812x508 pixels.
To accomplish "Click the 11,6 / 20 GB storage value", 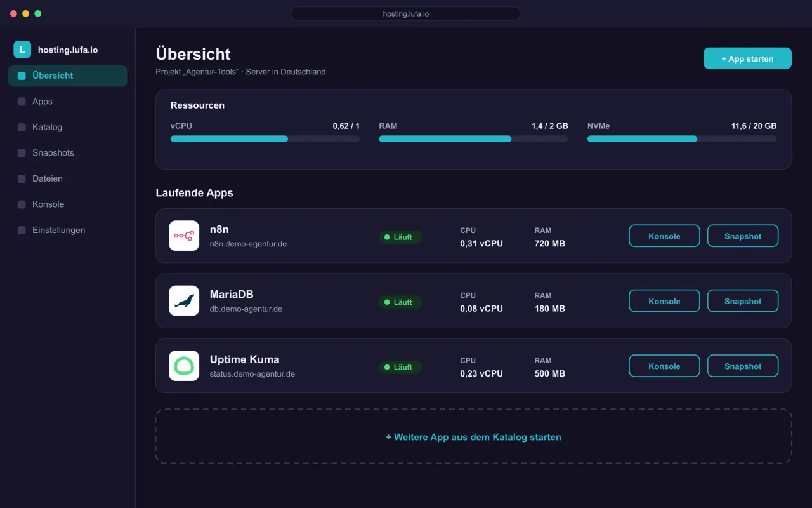I will coord(754,126).
